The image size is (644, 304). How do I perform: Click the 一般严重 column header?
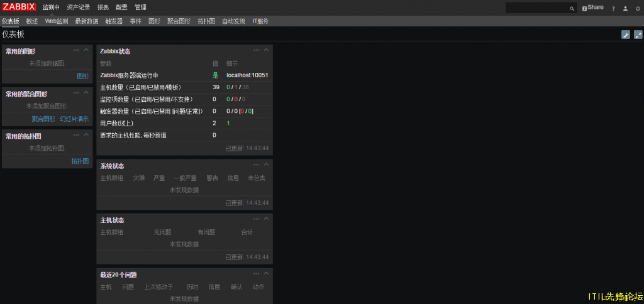coord(186,178)
